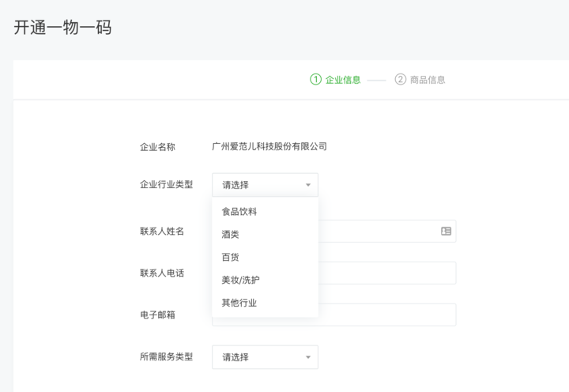
Task: Click the step 1 circle icon
Action: tap(315, 79)
